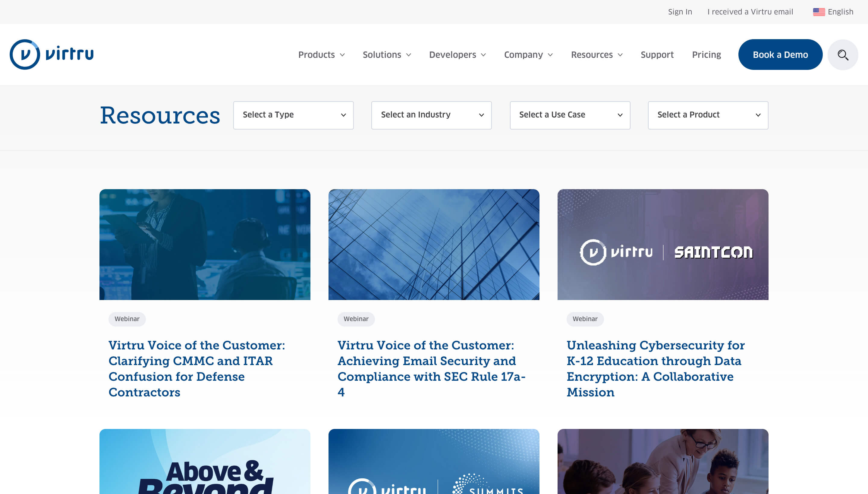868x494 pixels.
Task: Expand the Select a Type dropdown
Action: [x=293, y=115]
